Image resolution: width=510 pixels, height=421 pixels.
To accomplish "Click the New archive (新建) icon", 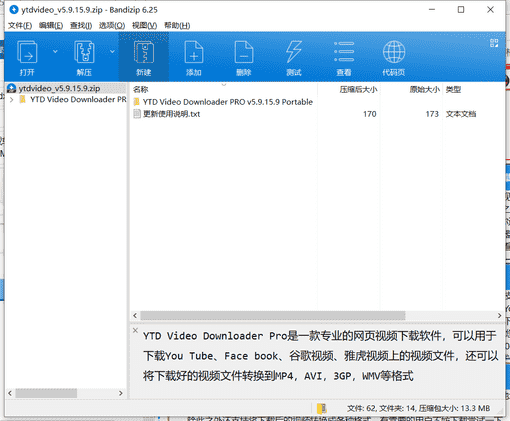I will (144, 52).
